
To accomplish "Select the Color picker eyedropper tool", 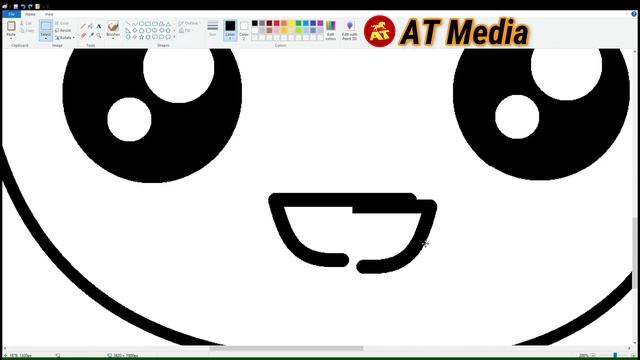I will [91, 36].
